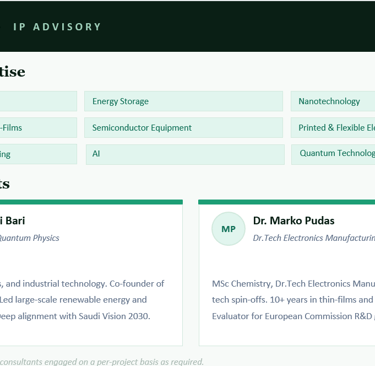This screenshot has height=366, width=375.
Task: Open the IP ADVISORY header title
Action: (57, 27)
